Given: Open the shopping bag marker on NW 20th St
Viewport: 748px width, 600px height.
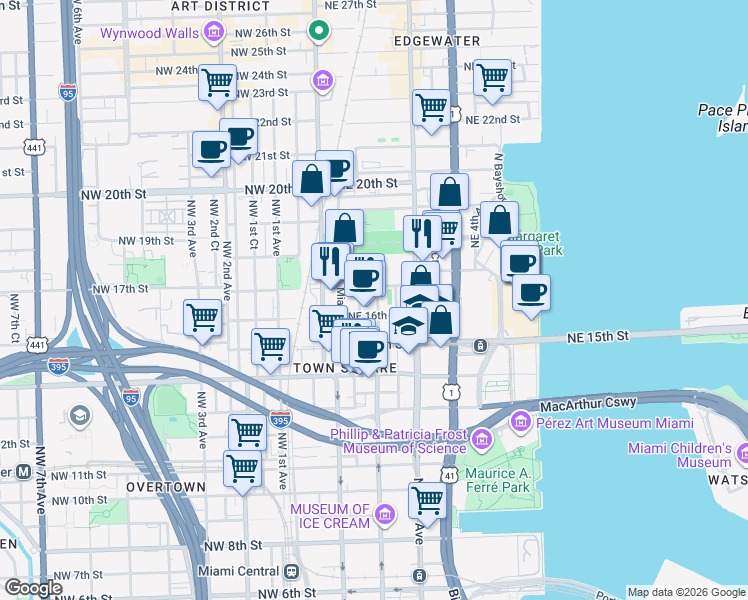Looking at the screenshot, I should [311, 179].
